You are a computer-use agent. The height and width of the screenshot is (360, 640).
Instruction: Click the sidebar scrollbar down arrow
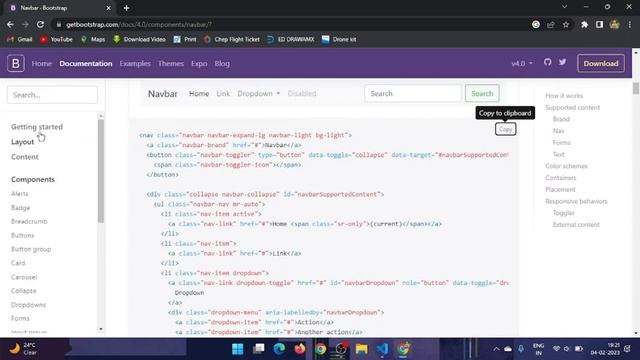pos(101,329)
